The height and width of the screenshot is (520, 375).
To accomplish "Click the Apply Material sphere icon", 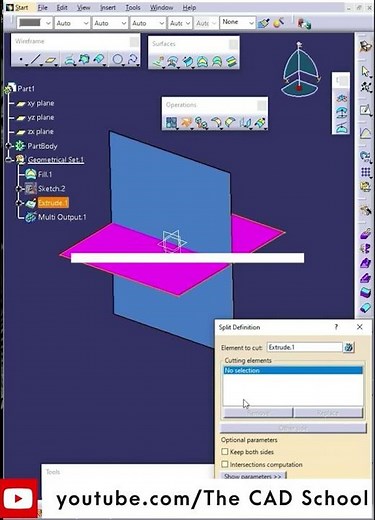I will (x=278, y=23).
